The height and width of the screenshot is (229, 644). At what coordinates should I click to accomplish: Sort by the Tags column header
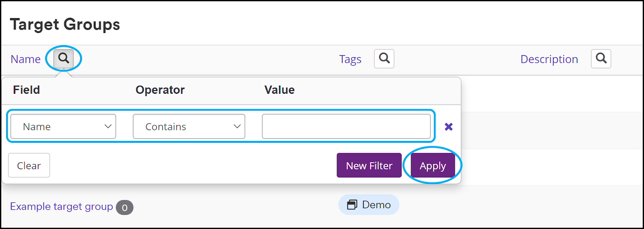pos(350,60)
